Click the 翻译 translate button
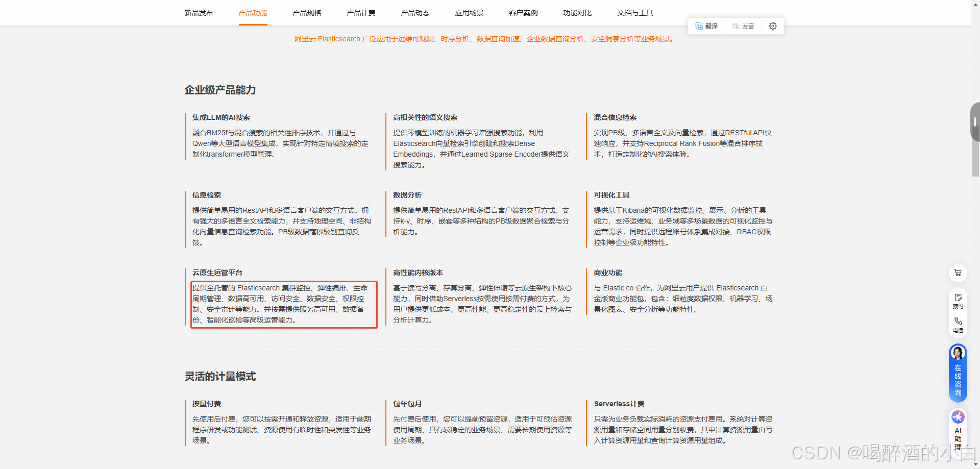 706,26
